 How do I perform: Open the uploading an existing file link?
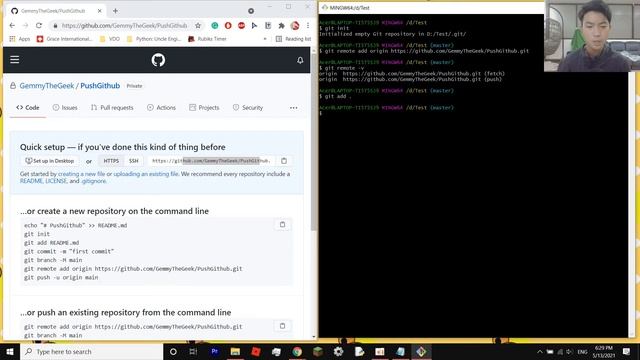point(146,174)
